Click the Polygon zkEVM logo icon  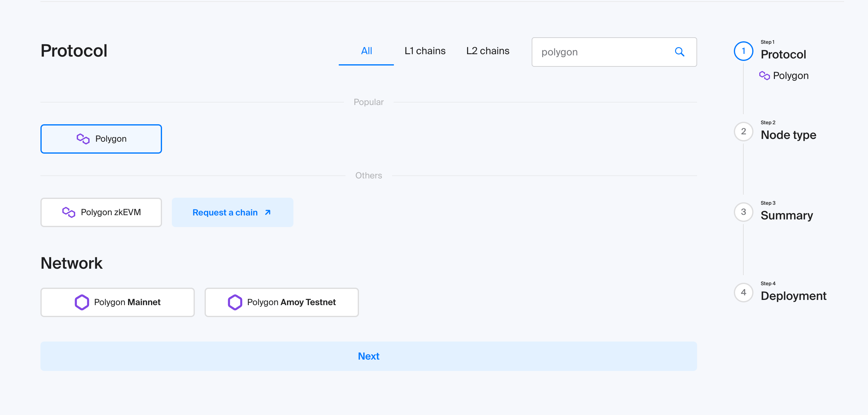click(69, 212)
